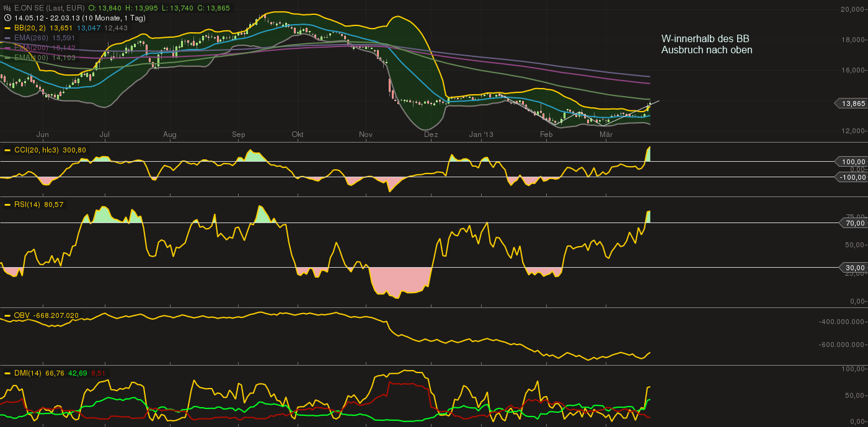
Task: Click the clock icon next to the date range
Action: pyautogui.click(x=7, y=18)
